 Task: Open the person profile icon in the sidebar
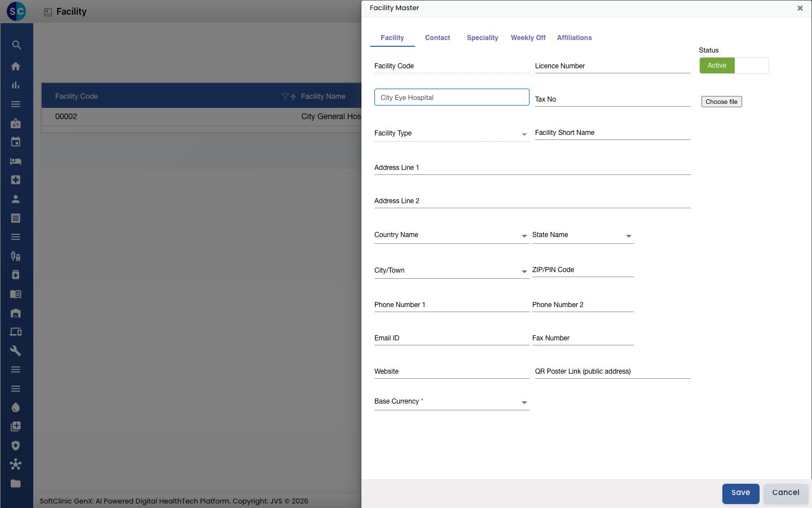(16, 199)
